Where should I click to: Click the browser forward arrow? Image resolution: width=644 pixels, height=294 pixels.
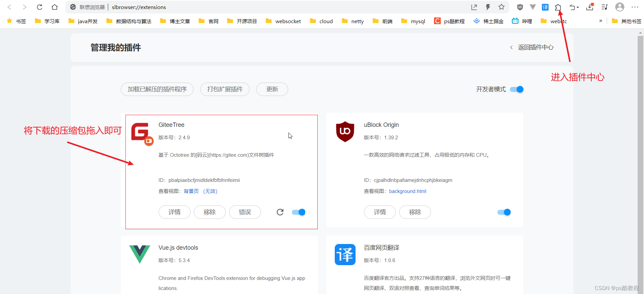(24, 7)
